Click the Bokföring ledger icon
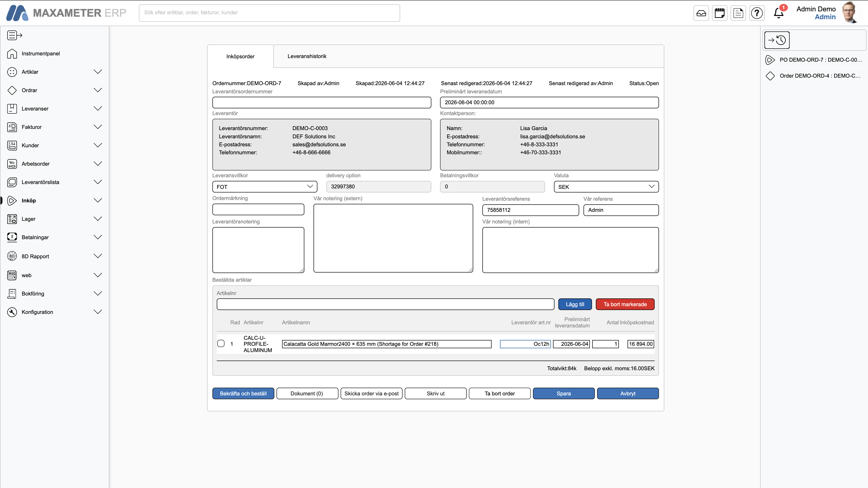 coord(12,294)
